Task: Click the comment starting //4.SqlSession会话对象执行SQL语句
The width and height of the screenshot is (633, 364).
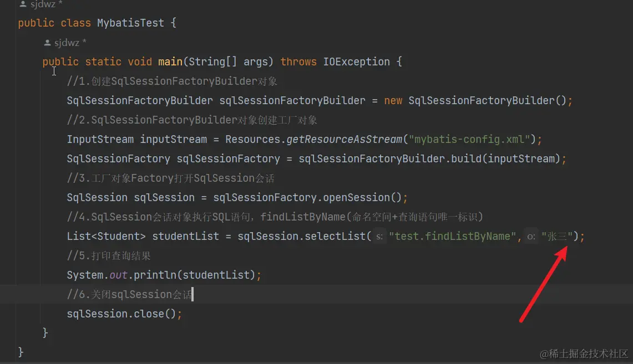Action: coord(275,217)
